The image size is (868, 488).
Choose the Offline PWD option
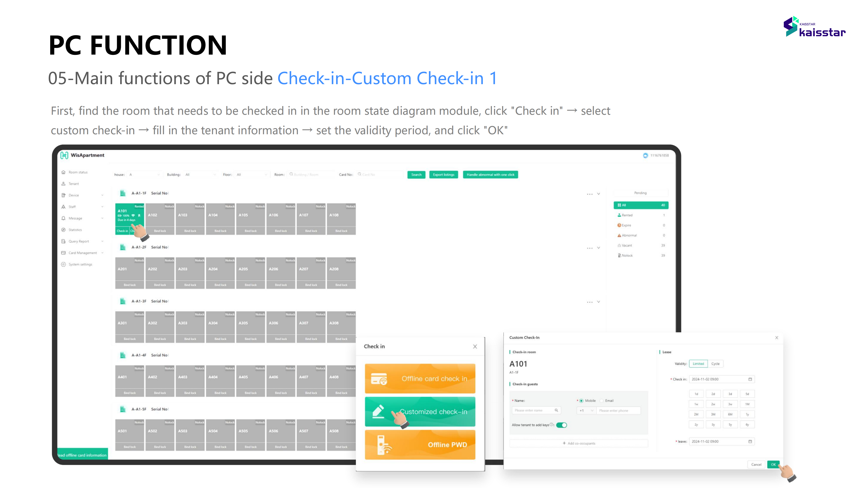420,445
